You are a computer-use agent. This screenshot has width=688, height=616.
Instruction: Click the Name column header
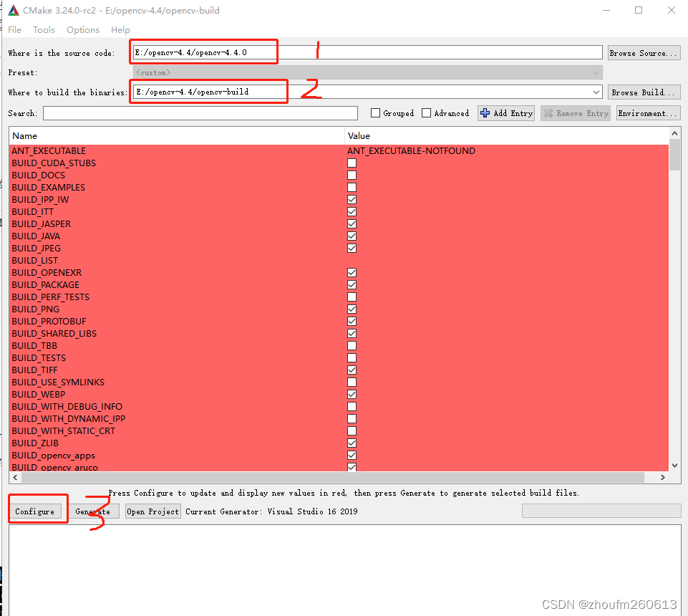point(177,136)
